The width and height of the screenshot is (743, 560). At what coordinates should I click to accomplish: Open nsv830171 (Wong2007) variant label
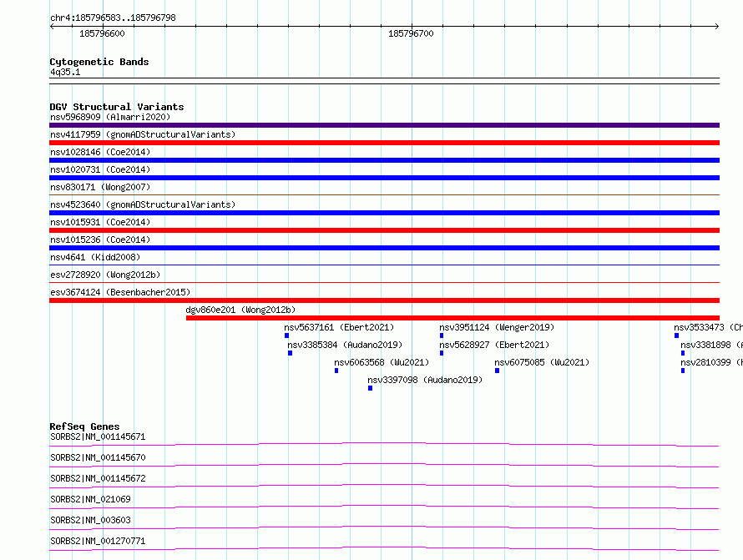click(100, 187)
